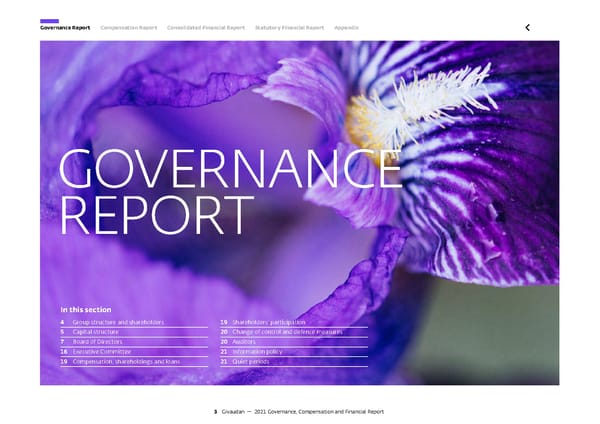This screenshot has width=600, height=424.
Task: Click the page number 3 in footer
Action: pyautogui.click(x=215, y=412)
